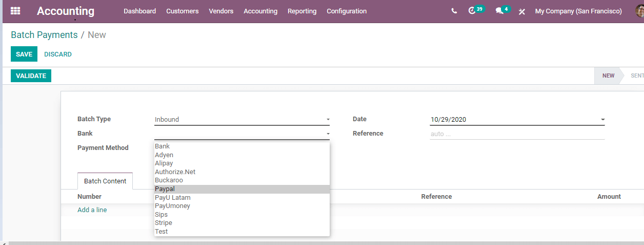
Task: Expand the Batch Type Inbound dropdown
Action: (x=241, y=120)
